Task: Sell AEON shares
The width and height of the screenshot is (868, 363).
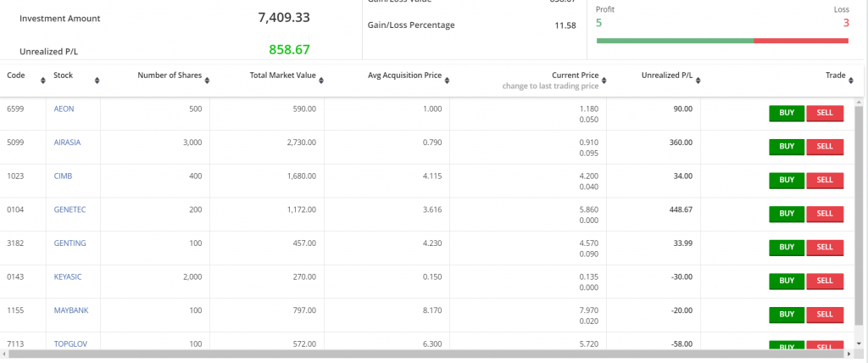Action: 825,113
